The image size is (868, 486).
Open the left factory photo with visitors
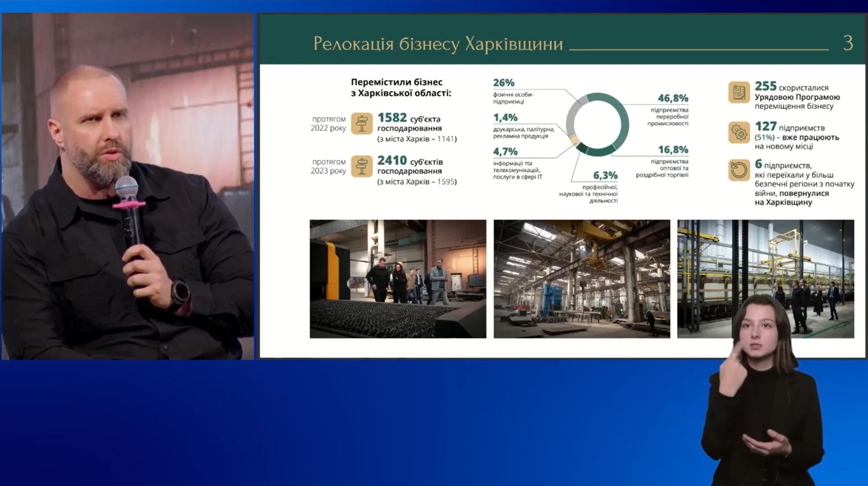pos(398,279)
